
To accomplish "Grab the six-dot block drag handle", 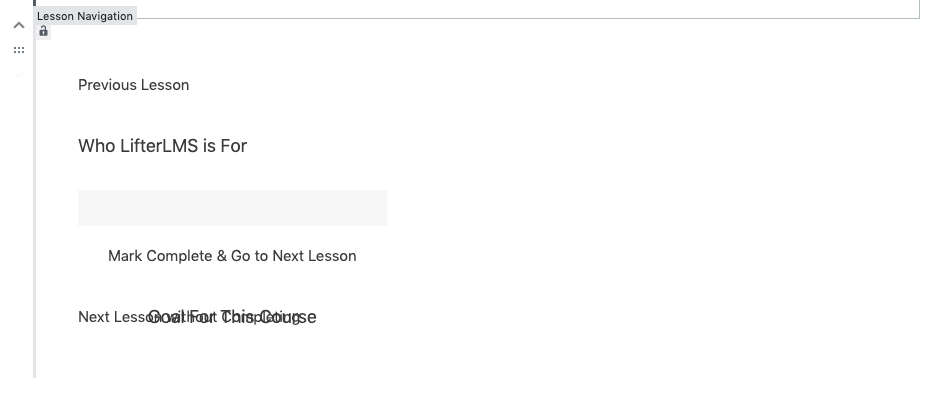I will point(19,50).
